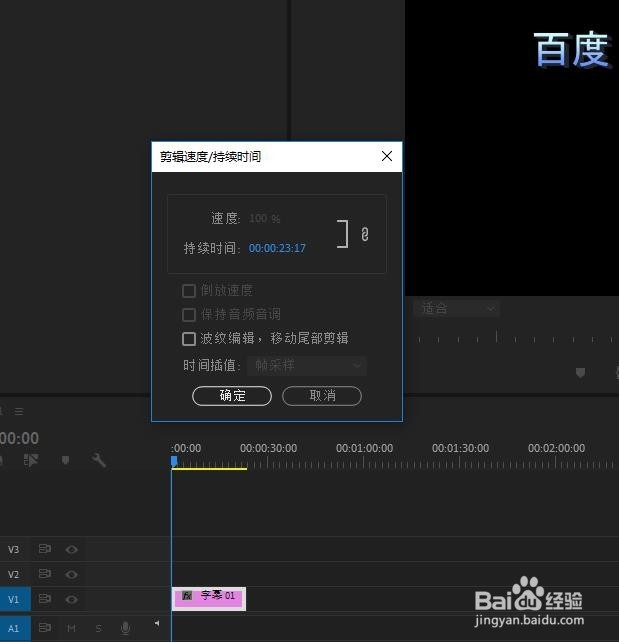619x642 pixels.
Task: Hide track V3 output with eye icon
Action: coord(72,549)
